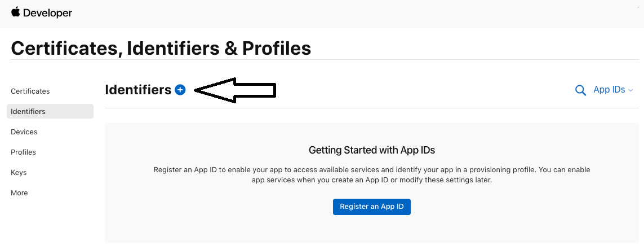Click the Apple logo icon
This screenshot has height=245, width=644.
point(15,12)
